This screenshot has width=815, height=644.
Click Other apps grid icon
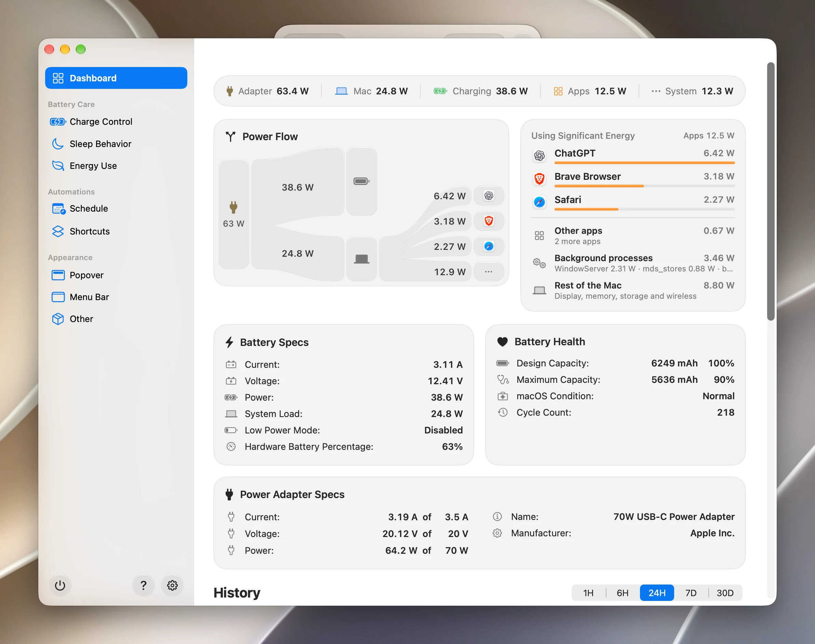539,236
